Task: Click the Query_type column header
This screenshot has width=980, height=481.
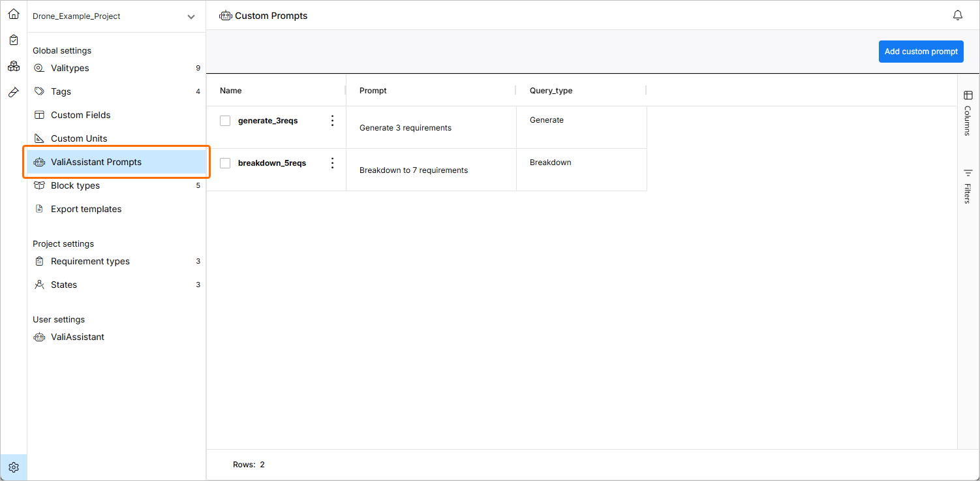Action: tap(551, 91)
